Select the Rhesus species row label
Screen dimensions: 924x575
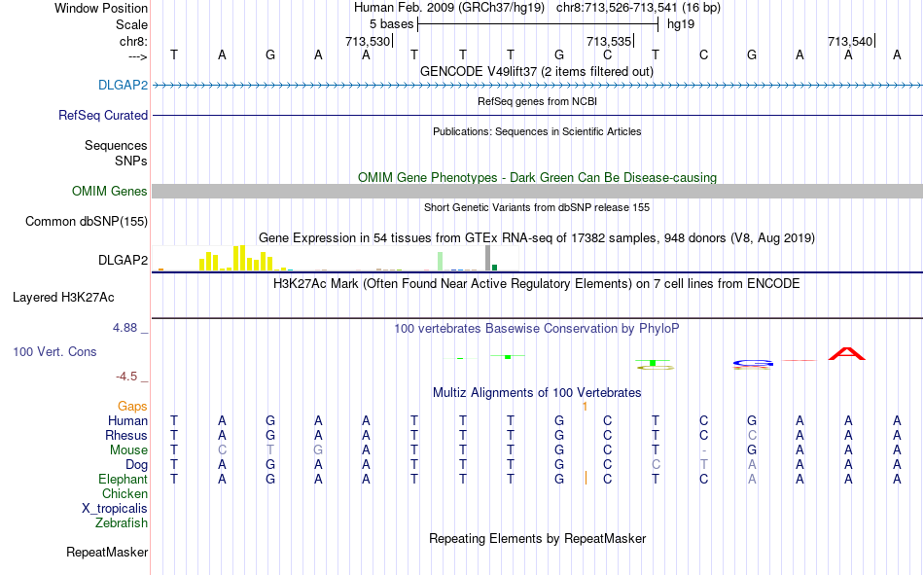tap(126, 435)
